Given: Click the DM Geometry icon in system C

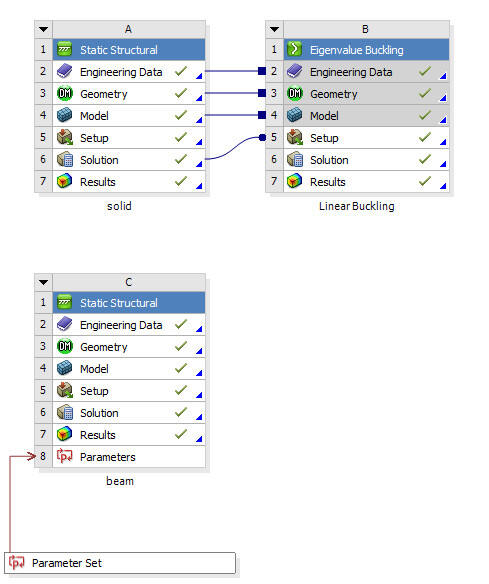Looking at the screenshot, I should pyautogui.click(x=65, y=346).
